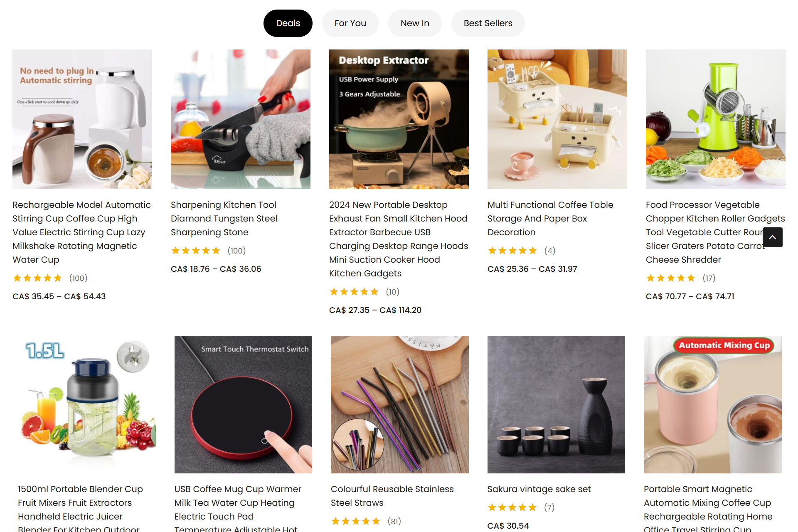Viewport: 798px width, 532px height.
Task: Open the Smart Touch cup warmer image
Action: pos(243,404)
